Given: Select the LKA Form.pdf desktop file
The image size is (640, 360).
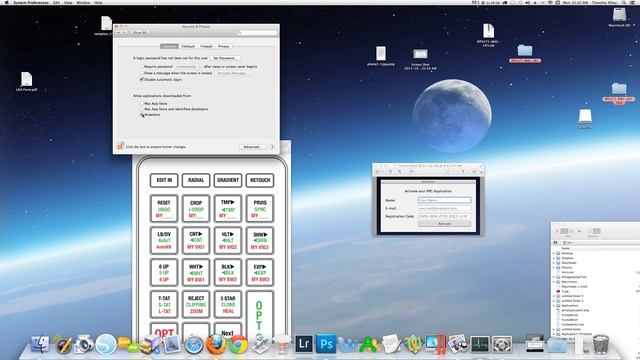Looking at the screenshot, I should point(27,82).
